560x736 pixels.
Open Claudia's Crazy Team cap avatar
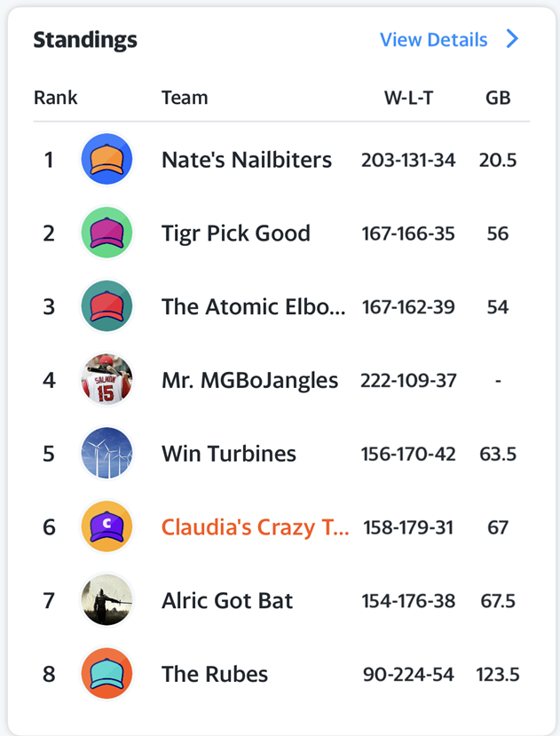[x=106, y=526]
